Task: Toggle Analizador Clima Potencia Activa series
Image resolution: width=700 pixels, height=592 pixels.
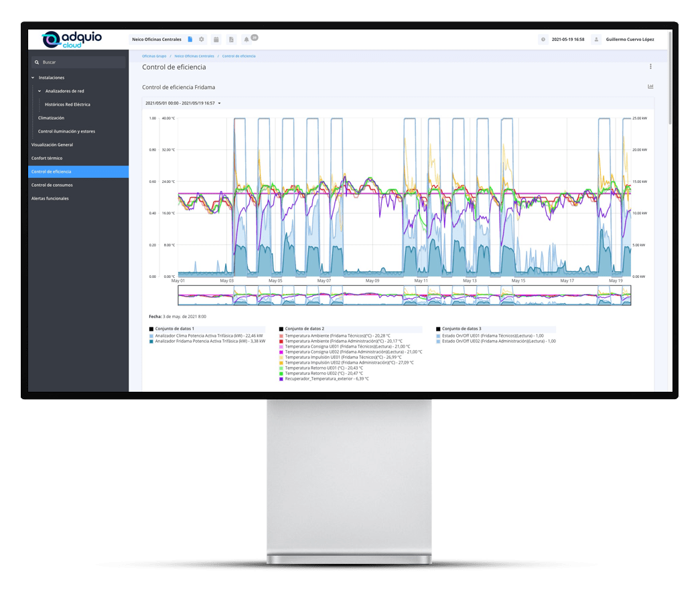Action: (x=208, y=336)
